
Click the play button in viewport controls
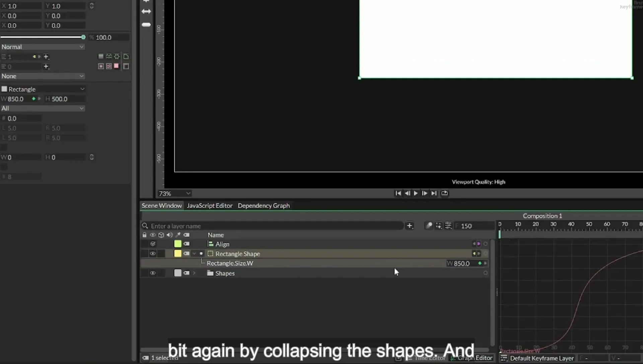coord(416,193)
